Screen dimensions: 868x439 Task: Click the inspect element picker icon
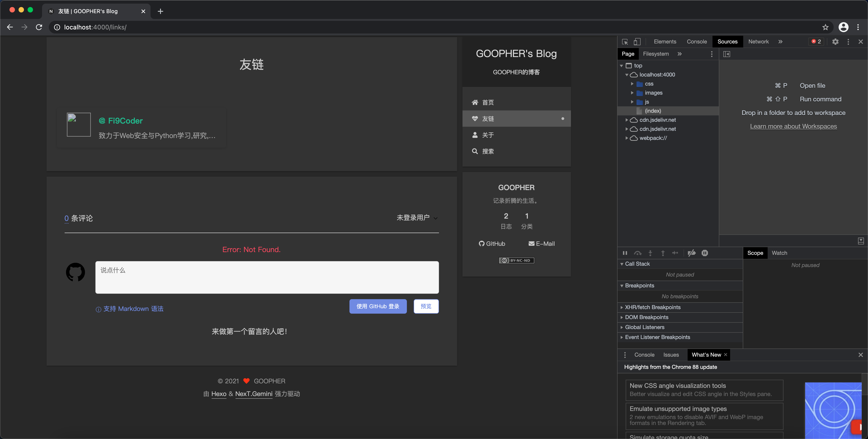click(625, 41)
